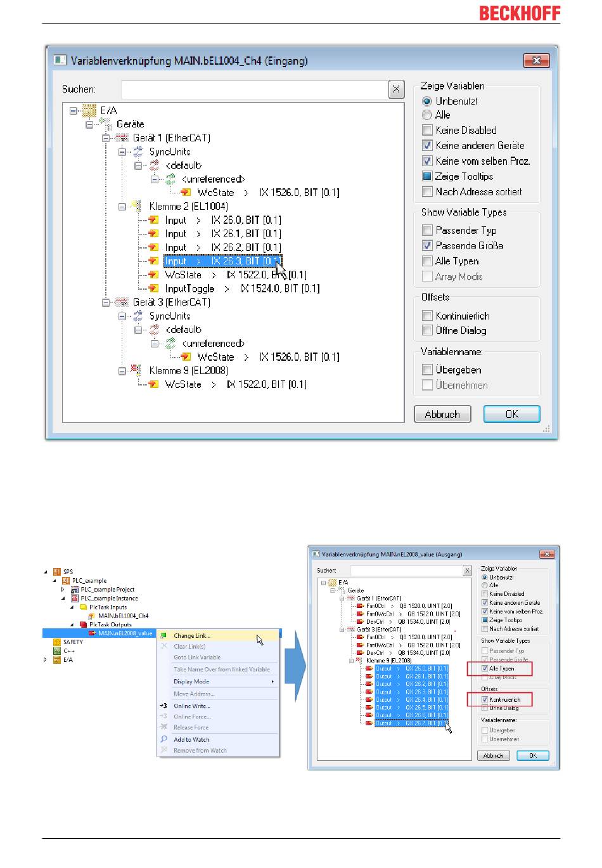This screenshot has width=602, height=868.
Task: Click the Geräte node icon in bEL1004_Ch4 dialog
Action: click(106, 124)
